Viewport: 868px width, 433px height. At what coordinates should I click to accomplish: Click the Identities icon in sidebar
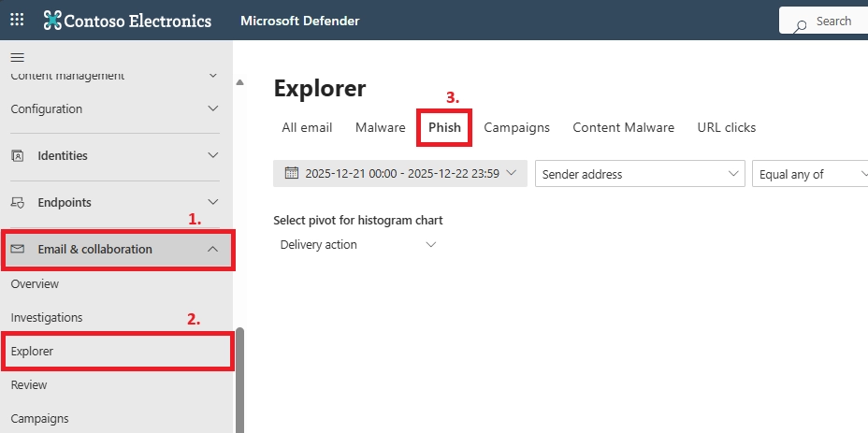point(18,155)
